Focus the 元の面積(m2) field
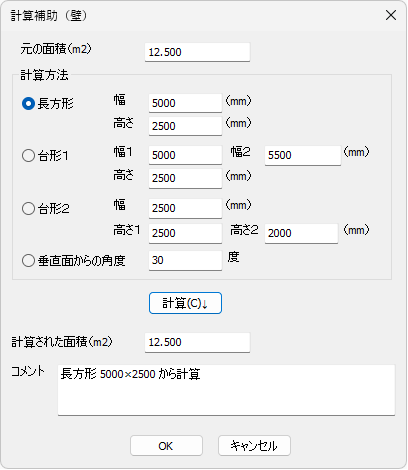The height and width of the screenshot is (470, 408). click(197, 52)
